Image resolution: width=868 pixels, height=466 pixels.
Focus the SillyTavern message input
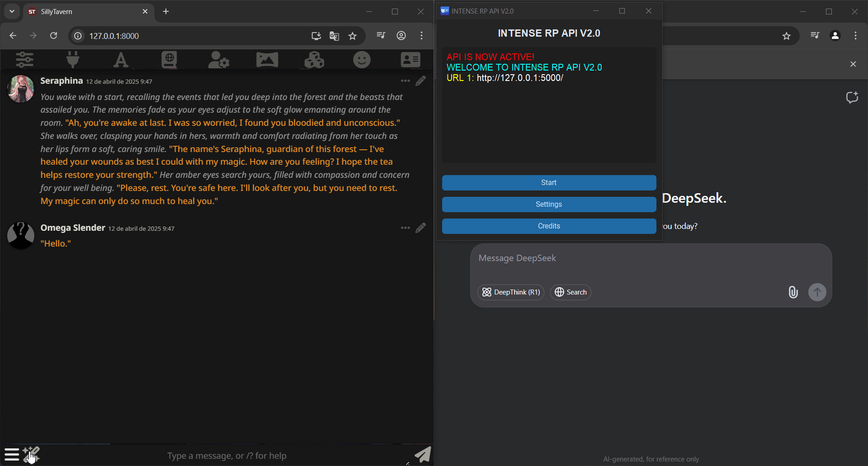(x=226, y=456)
